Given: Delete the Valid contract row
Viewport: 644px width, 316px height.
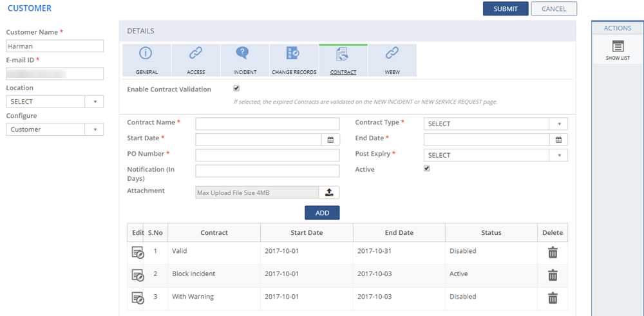Looking at the screenshot, I should tap(552, 252).
